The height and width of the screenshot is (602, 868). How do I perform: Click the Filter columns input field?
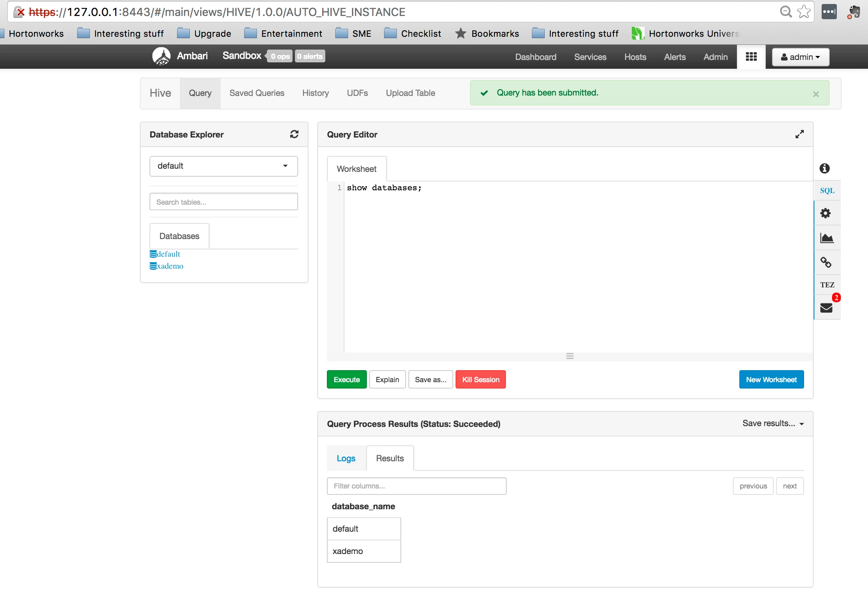pos(417,486)
